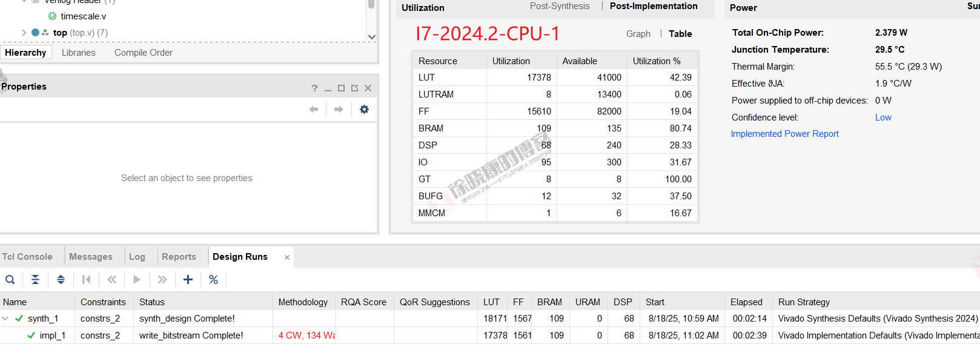Click green checkmark of synth_1 run
This screenshot has height=347, width=980.
click(19, 319)
